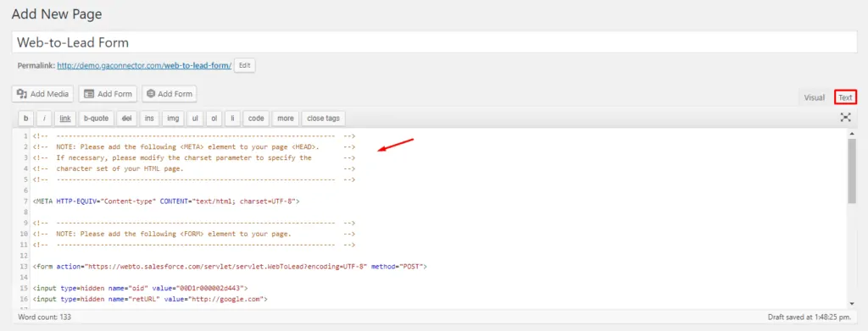Click the code tag button
The image size is (868, 331).
(x=256, y=119)
